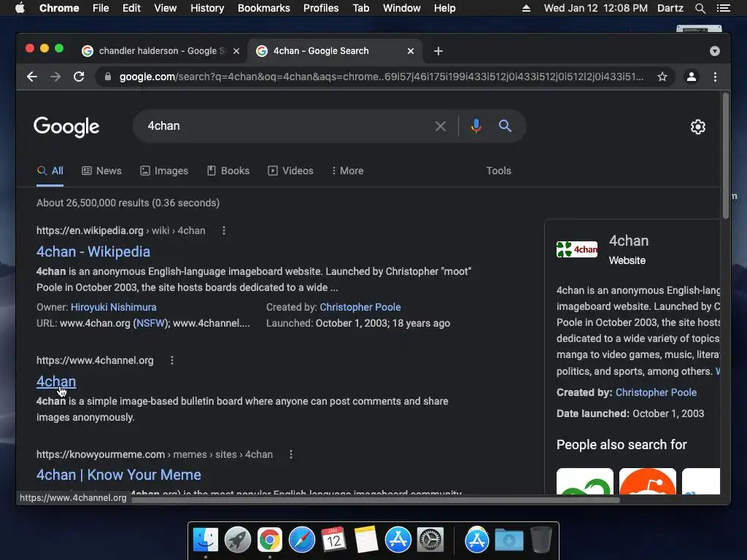
Task: Follow Christopher Poole link in Wikipedia result
Action: (360, 307)
